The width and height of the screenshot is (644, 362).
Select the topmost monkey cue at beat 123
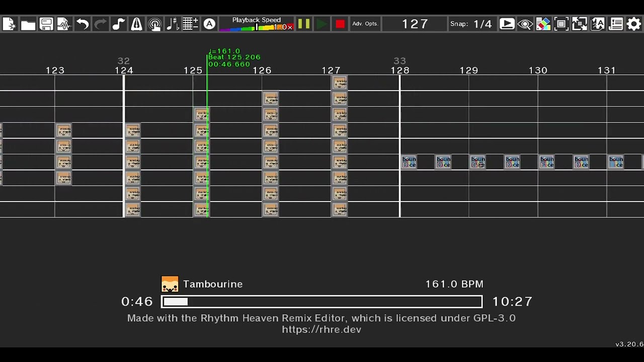(x=64, y=130)
